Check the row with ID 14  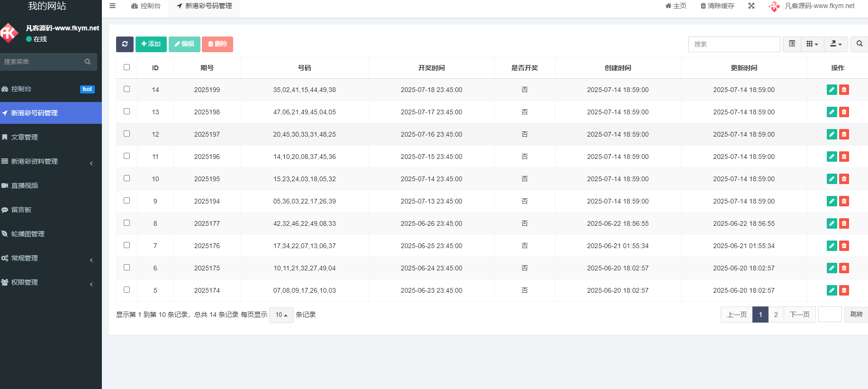click(127, 89)
